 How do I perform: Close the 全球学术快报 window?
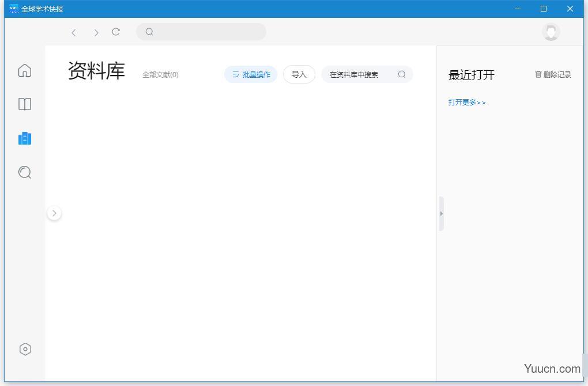point(570,9)
